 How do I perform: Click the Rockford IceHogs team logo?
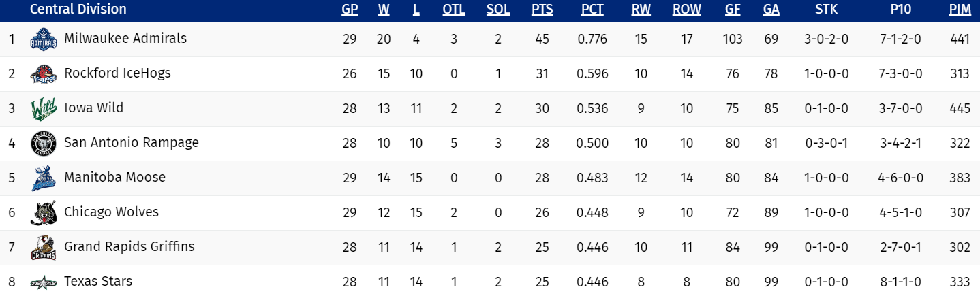42,74
